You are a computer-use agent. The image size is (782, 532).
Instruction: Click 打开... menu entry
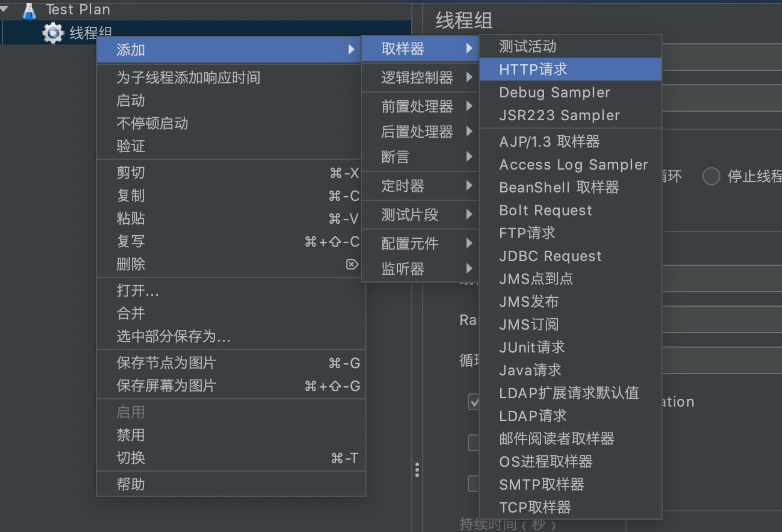[x=231, y=290]
